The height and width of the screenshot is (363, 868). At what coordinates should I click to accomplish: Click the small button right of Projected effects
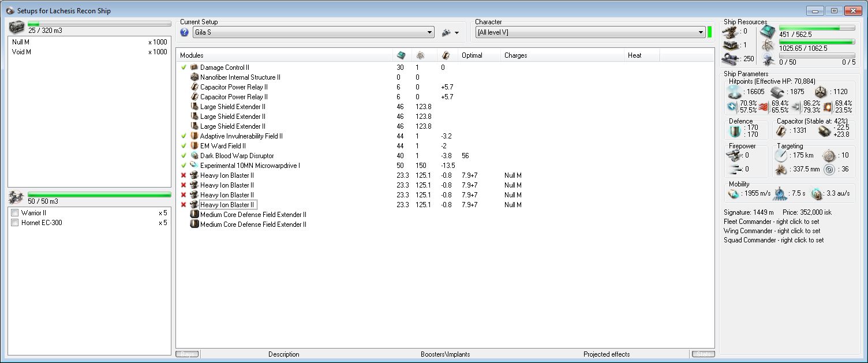tap(703, 354)
